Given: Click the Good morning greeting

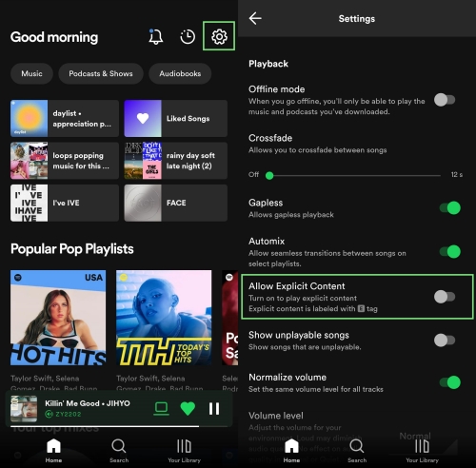Looking at the screenshot, I should 54,37.
